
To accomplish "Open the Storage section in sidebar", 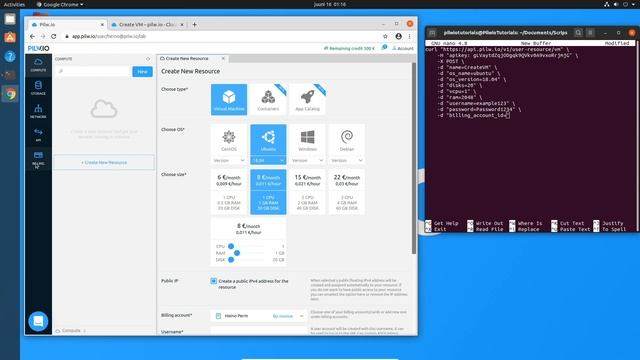I will coord(38,88).
